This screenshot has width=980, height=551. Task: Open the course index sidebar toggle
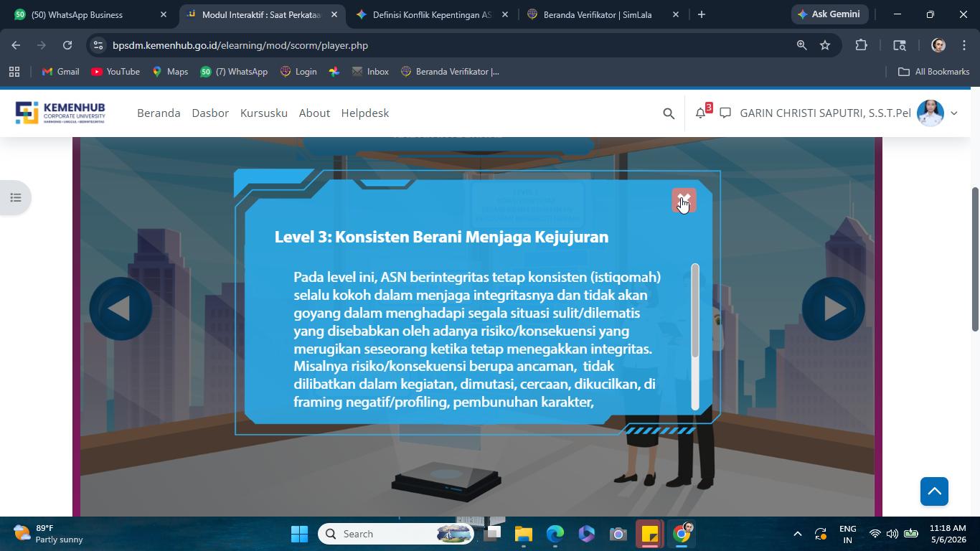(16, 197)
